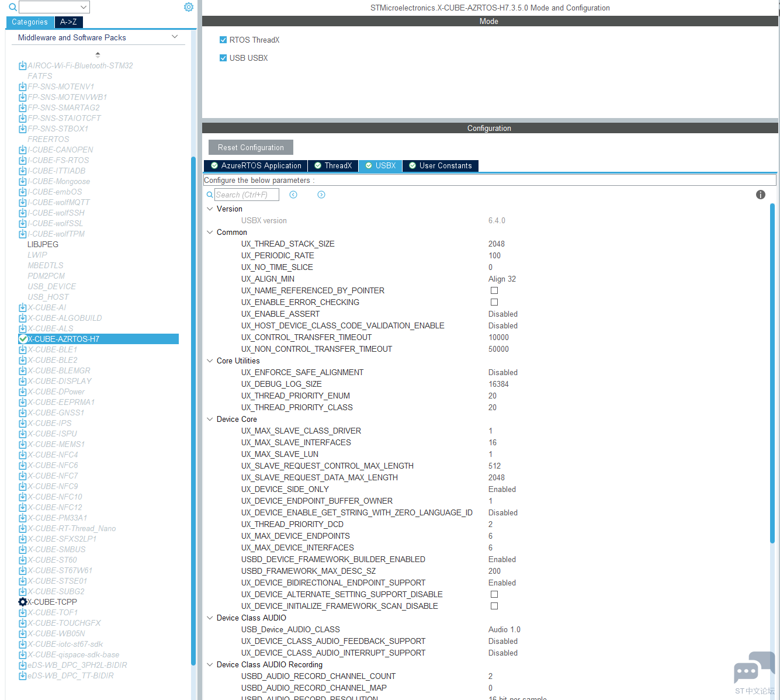This screenshot has height=700, width=780.
Task: Click the parameters list vertical scrollbar
Action: [772, 374]
